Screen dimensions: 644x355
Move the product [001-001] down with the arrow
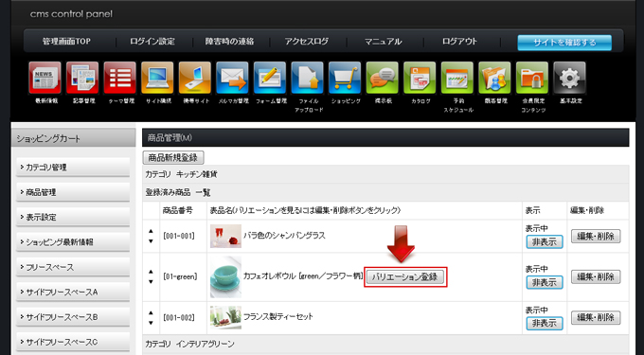[x=151, y=241]
